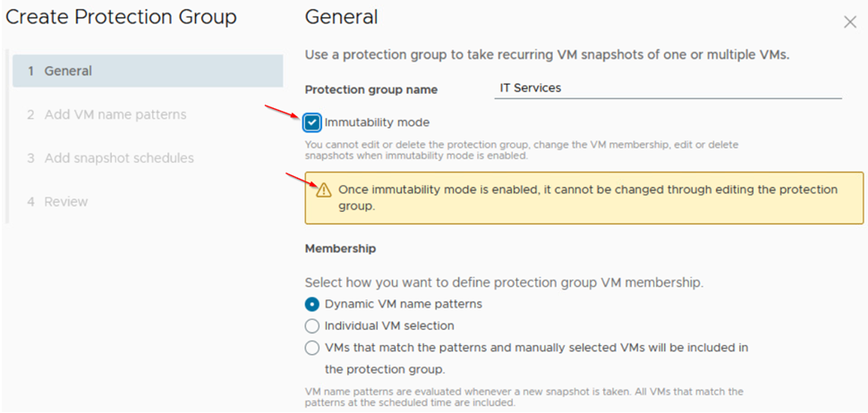Click the recurring VM snapshots description text
The width and height of the screenshot is (868, 413).
click(547, 55)
